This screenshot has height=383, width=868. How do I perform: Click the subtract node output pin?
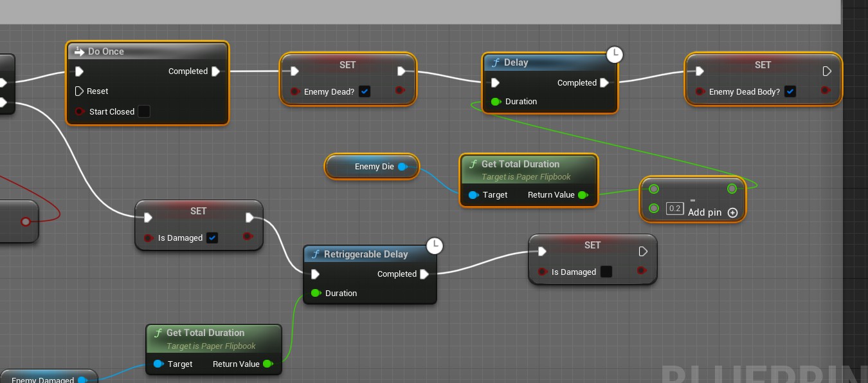pos(732,189)
